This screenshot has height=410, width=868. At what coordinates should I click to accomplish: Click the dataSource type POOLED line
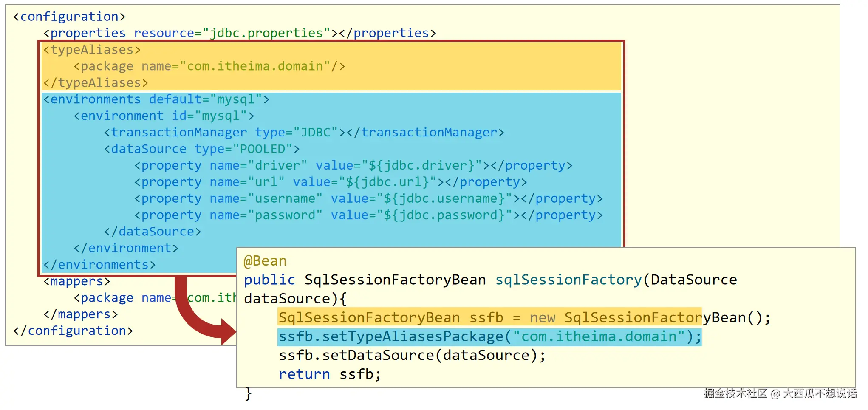coord(202,149)
